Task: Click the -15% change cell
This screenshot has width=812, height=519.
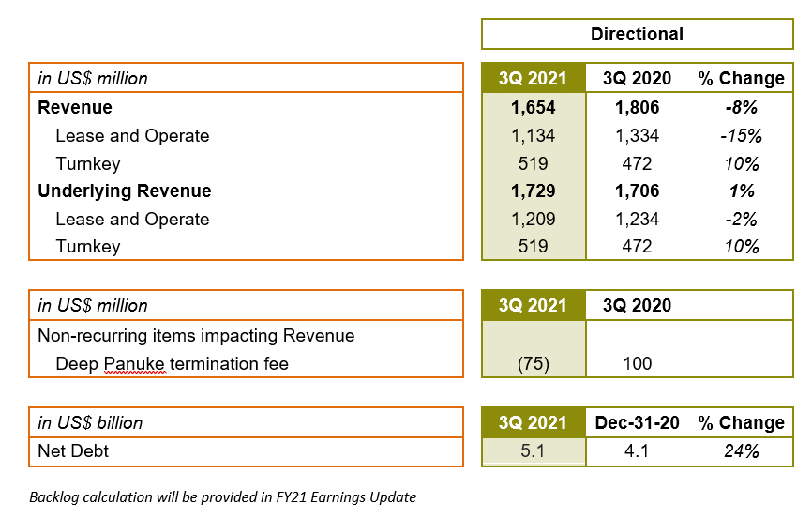Action: click(x=741, y=136)
